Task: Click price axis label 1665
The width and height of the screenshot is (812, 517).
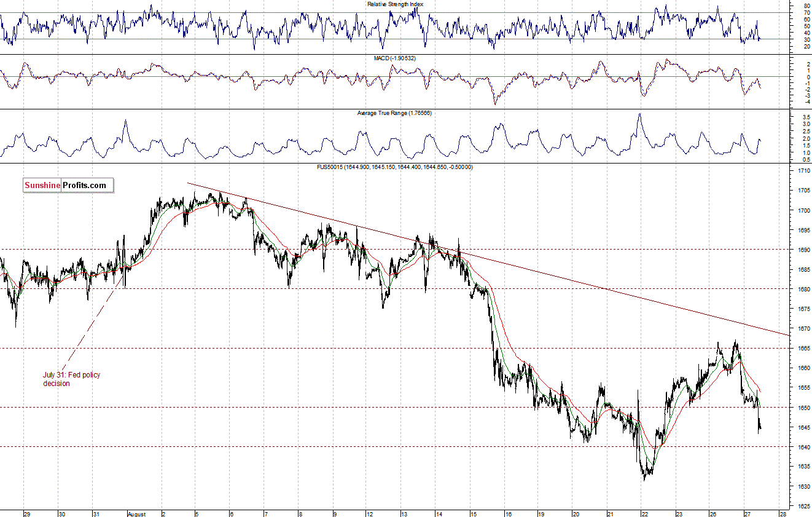Action: 804,348
